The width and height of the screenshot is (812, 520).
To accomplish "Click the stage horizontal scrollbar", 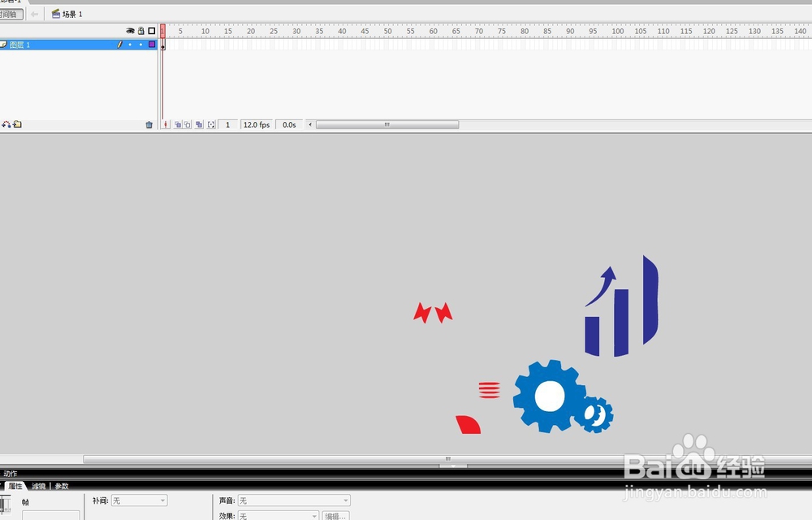I will (447, 459).
